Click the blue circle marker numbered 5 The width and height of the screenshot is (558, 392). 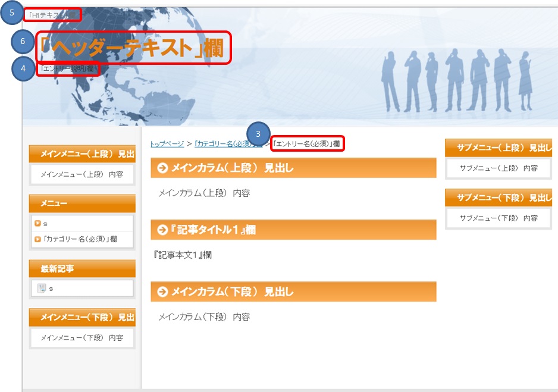point(12,13)
